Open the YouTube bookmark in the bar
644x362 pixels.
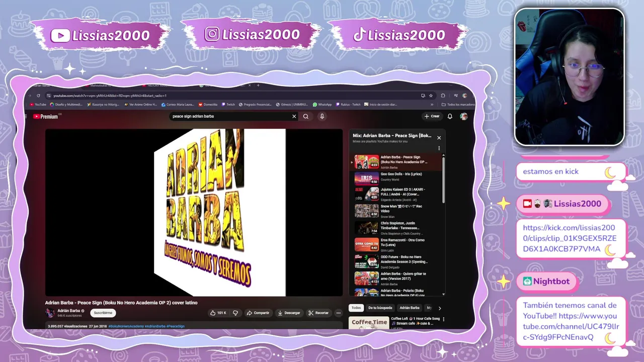point(38,105)
